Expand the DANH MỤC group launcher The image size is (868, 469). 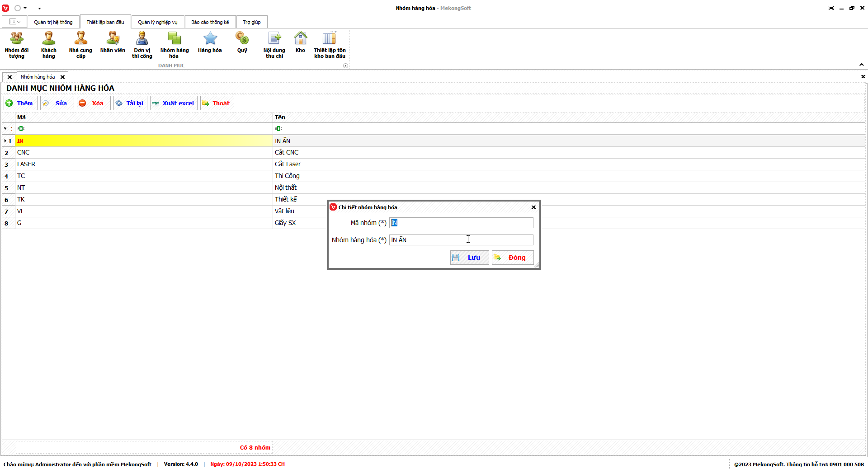pos(345,66)
